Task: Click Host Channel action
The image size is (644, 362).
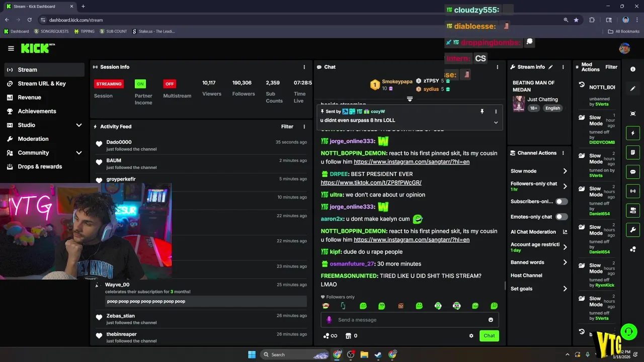Action: pos(526,276)
